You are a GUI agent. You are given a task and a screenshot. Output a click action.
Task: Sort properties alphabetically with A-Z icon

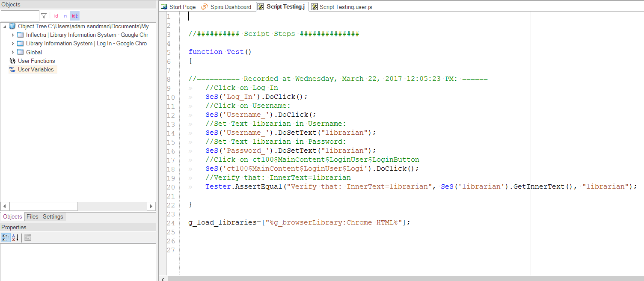[15, 237]
